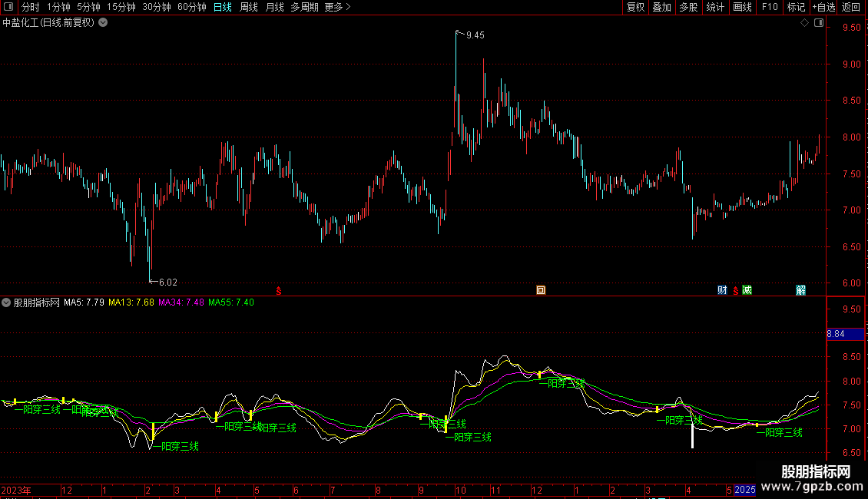868x499 pixels.
Task: Click the 9.45 high price label
Action: (x=475, y=35)
